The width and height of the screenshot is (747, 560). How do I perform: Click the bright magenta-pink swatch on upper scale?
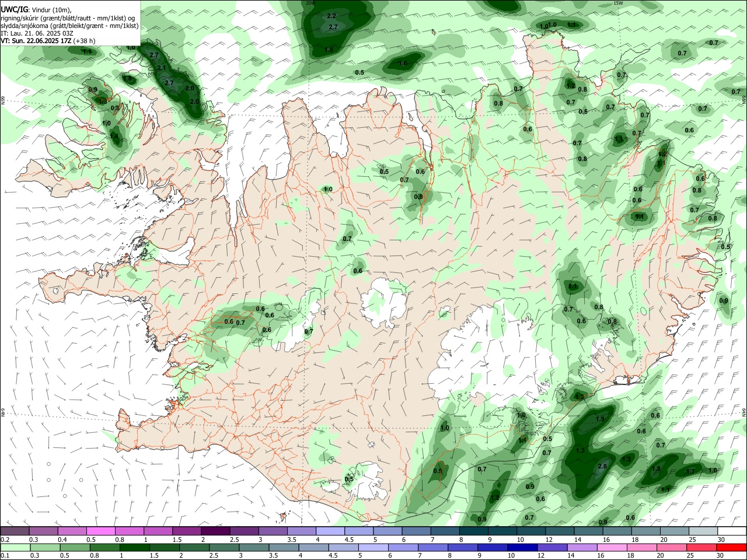tap(101, 531)
